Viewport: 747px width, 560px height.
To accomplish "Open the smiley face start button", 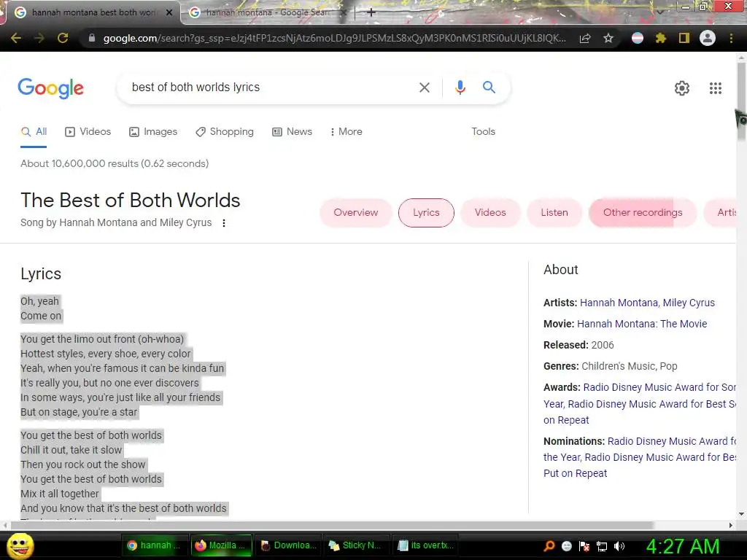I will [x=20, y=545].
